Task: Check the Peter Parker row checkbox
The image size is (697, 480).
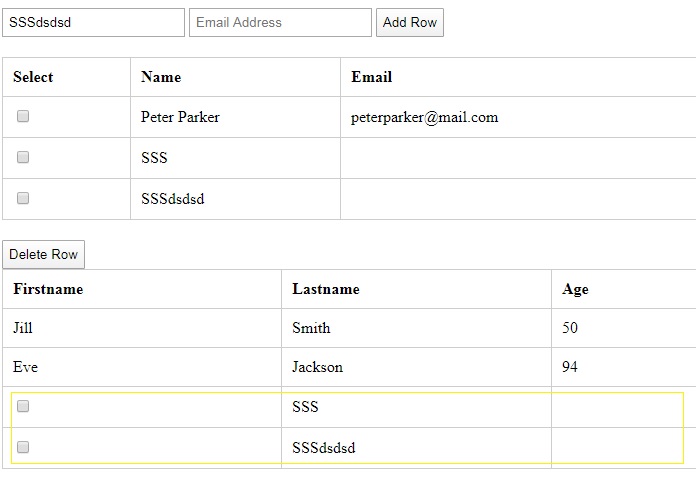Action: point(23,116)
